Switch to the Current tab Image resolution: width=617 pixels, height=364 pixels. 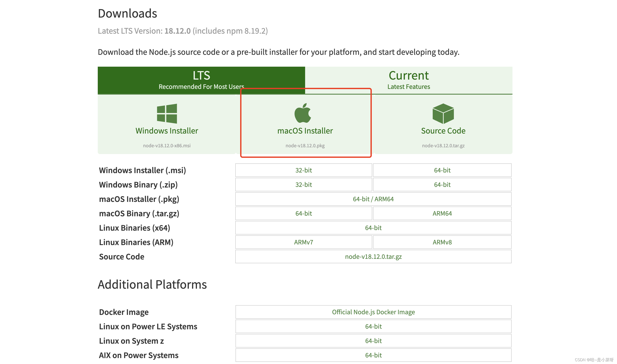(x=408, y=80)
